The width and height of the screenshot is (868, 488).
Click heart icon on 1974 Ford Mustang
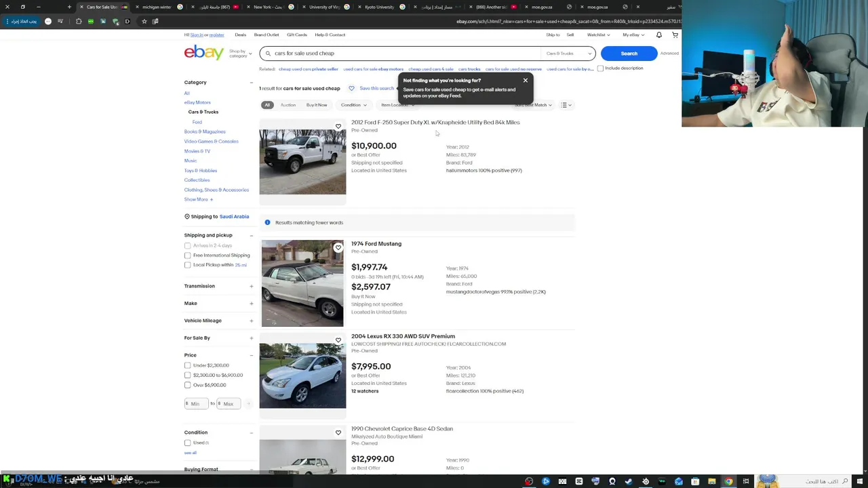(x=338, y=247)
